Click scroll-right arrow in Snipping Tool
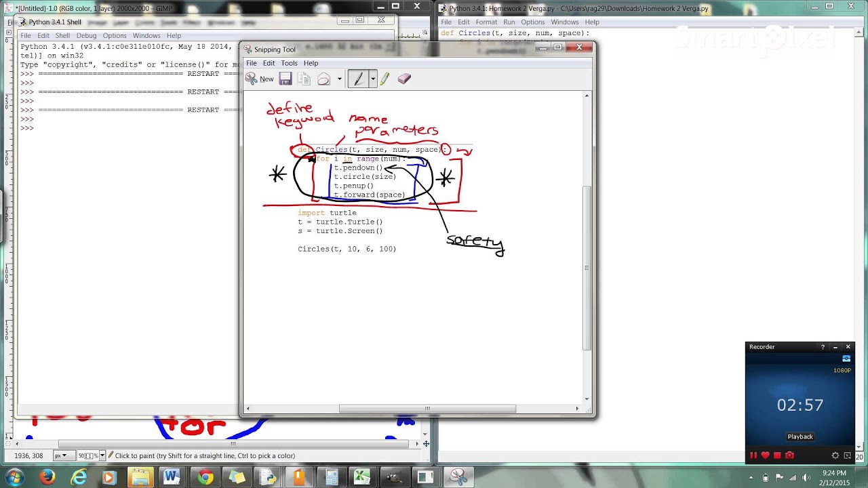This screenshot has height=488, width=868. pyautogui.click(x=577, y=409)
